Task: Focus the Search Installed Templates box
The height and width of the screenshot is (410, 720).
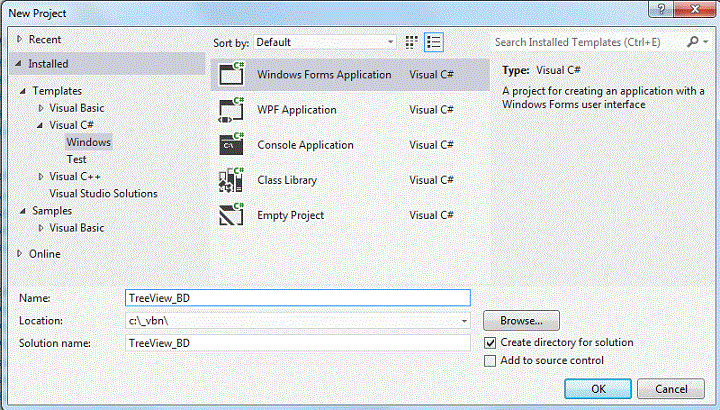Action: (x=588, y=42)
